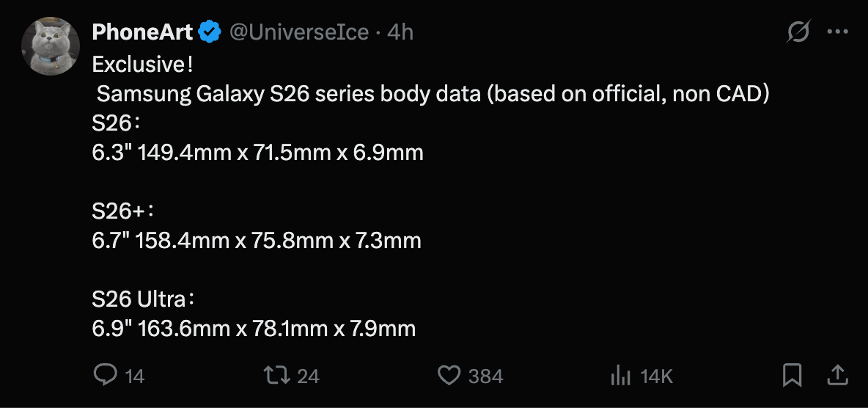This screenshot has height=408, width=868.
Task: Click the "Exclusive!" text line
Action: (143, 65)
